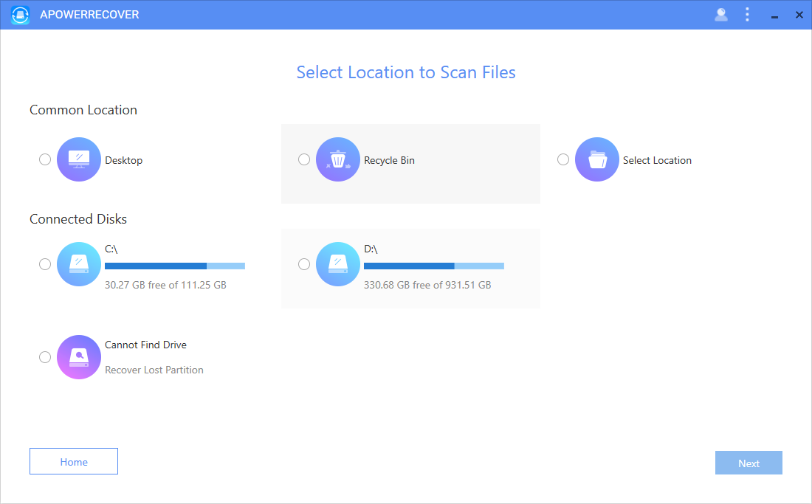Proceed with the Next button

coord(749,463)
